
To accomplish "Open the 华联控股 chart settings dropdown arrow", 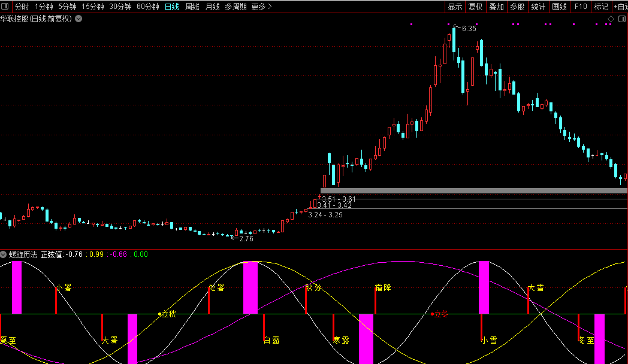I will tap(78, 19).
